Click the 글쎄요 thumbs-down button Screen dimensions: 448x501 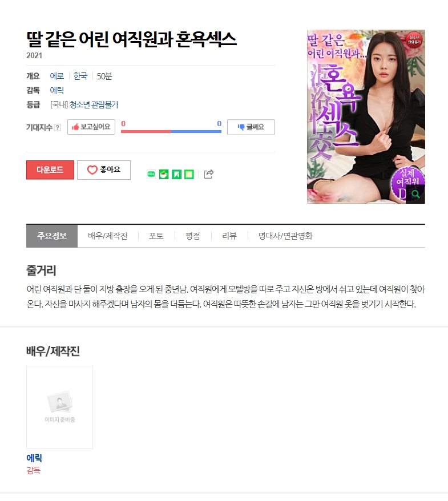tap(251, 127)
